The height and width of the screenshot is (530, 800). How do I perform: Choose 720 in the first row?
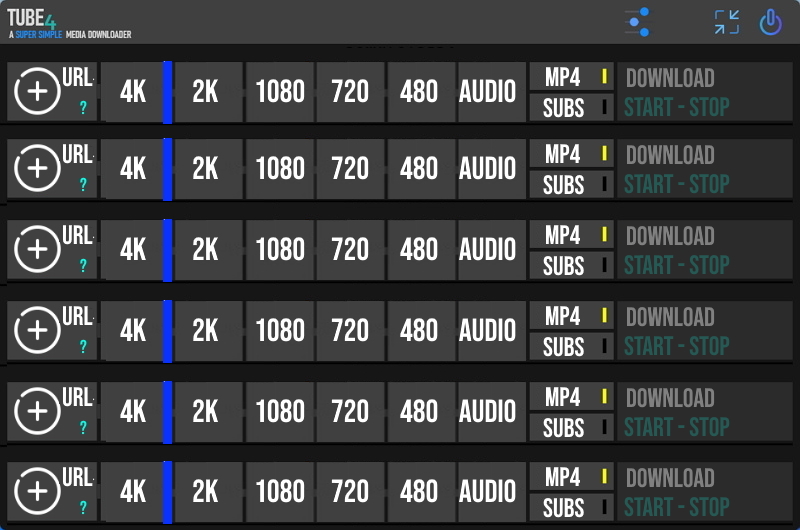pos(350,92)
